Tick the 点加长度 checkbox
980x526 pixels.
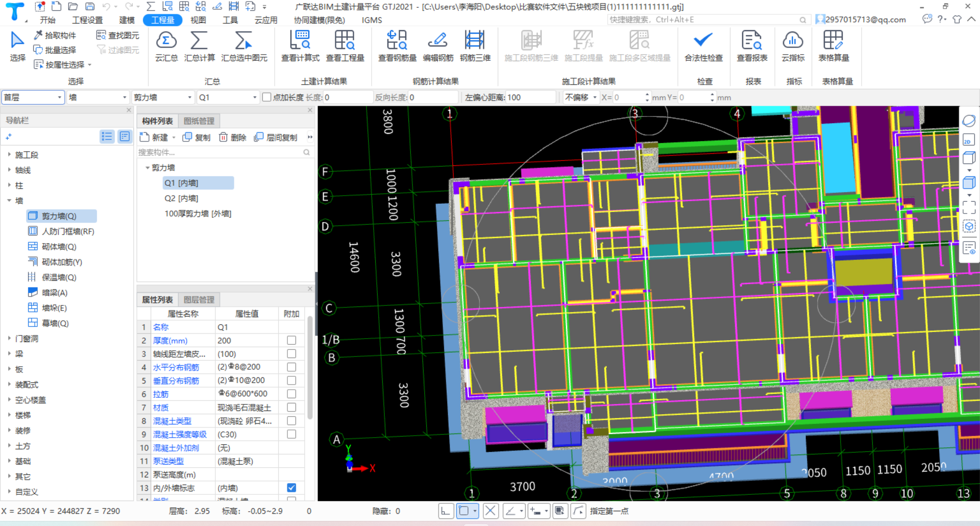click(266, 97)
